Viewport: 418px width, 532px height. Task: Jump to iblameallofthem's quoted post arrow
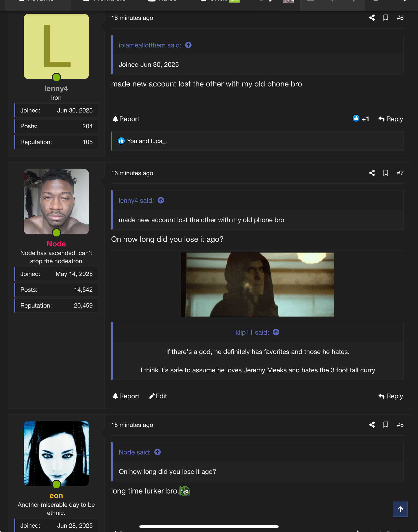(x=188, y=45)
